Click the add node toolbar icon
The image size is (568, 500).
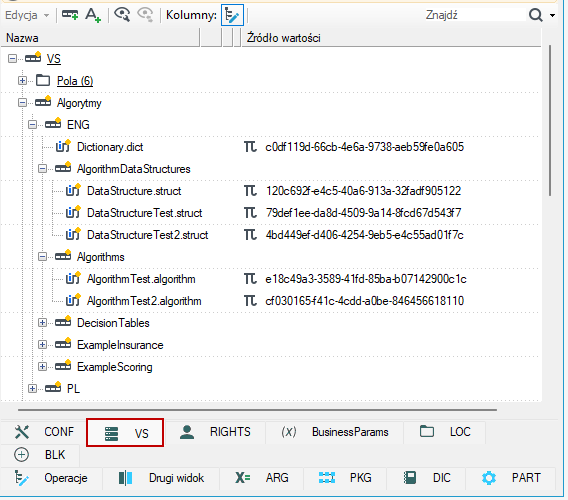pos(70,15)
